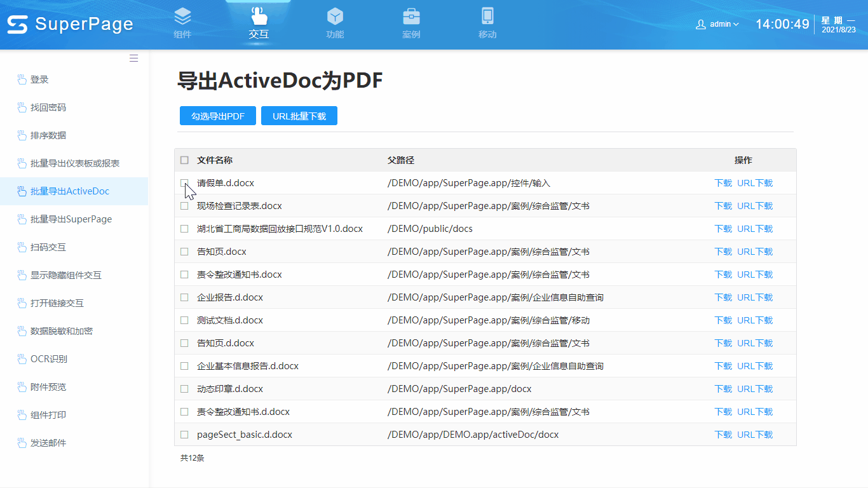
Task: Open the 案例 briefcase icon
Action: coord(411,17)
